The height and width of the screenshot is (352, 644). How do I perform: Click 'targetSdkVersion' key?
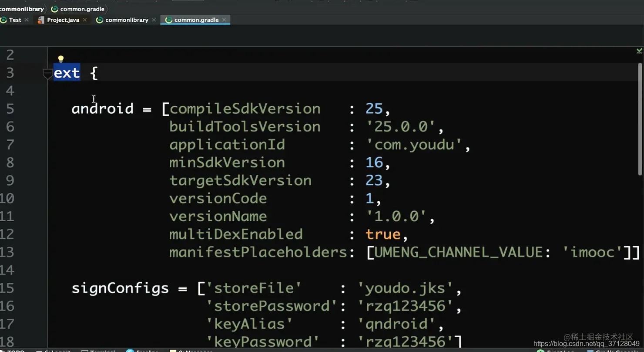coord(241,180)
